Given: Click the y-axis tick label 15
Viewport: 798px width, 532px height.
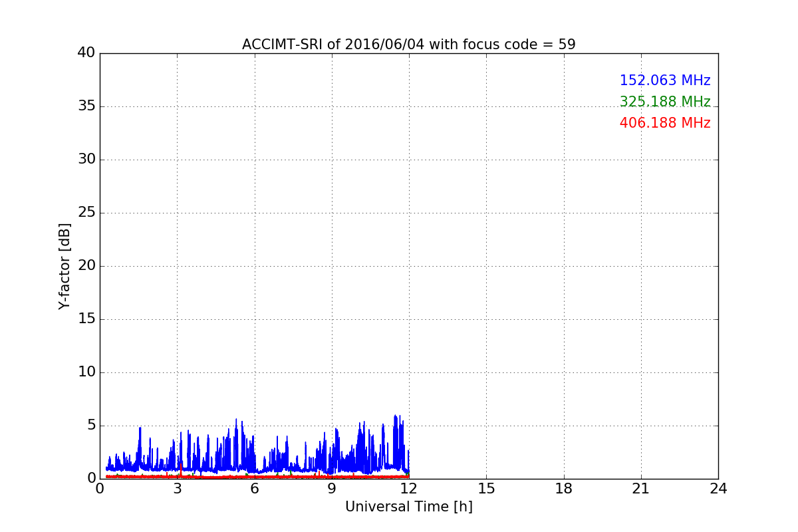Looking at the screenshot, I should pyautogui.click(x=86, y=319).
